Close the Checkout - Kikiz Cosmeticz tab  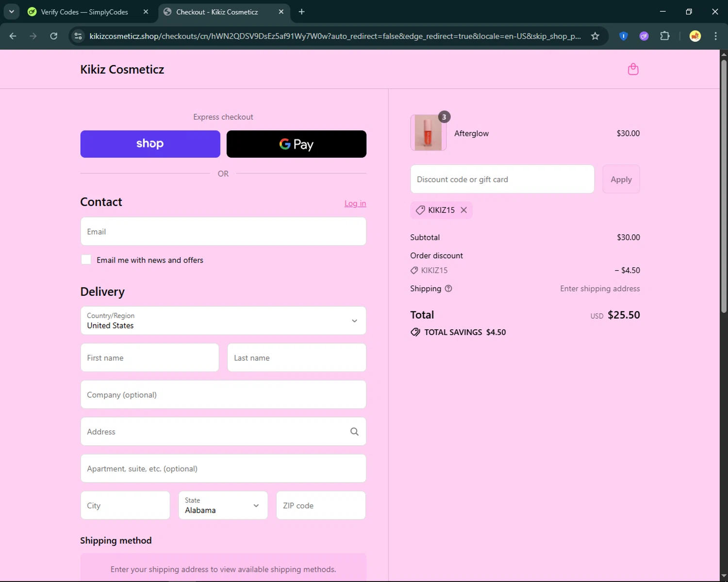(281, 12)
